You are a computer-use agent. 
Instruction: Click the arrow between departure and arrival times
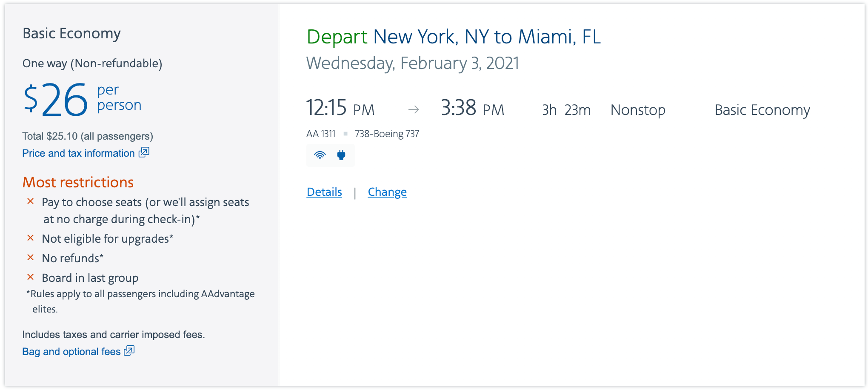[414, 110]
